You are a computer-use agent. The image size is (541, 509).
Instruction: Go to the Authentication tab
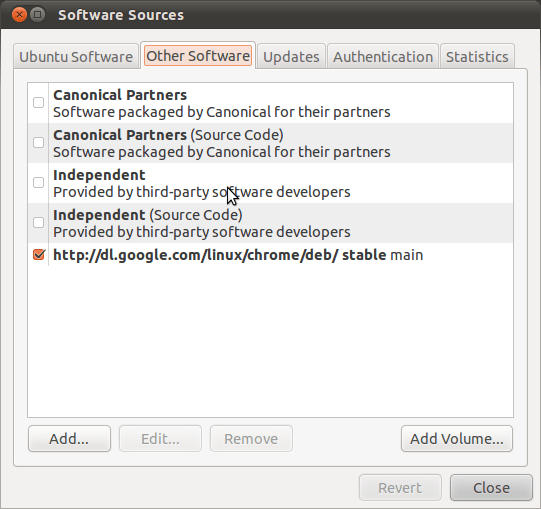point(383,57)
